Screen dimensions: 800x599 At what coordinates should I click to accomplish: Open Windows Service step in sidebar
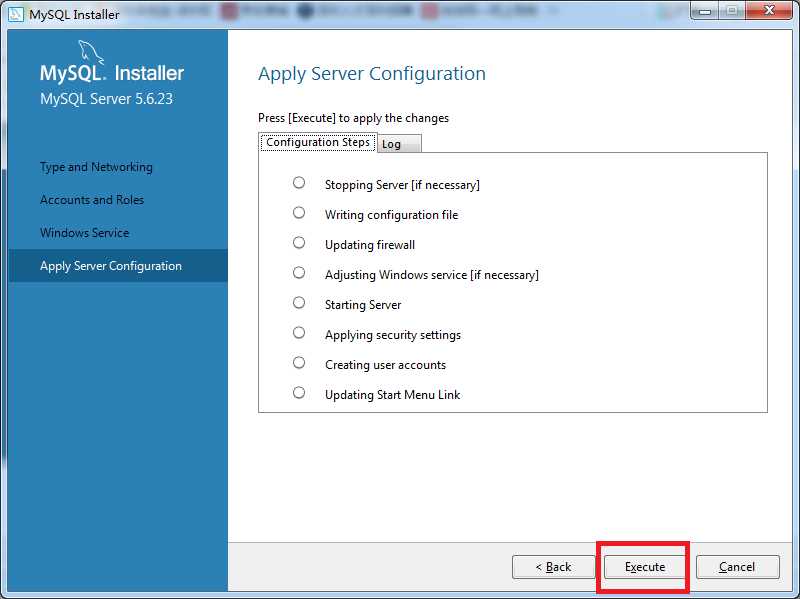(x=85, y=233)
